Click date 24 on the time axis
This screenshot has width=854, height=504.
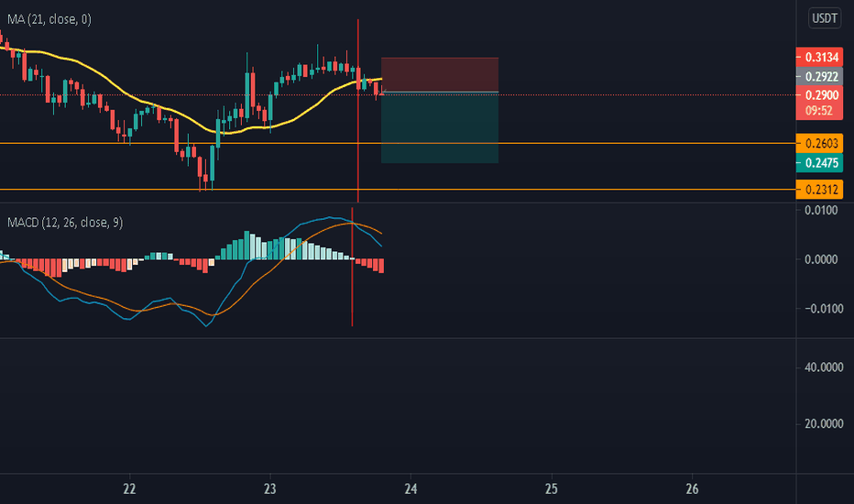(411, 488)
